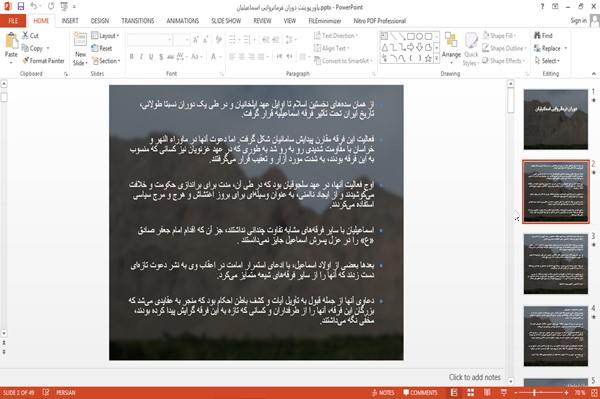Insert a New Slide with the slide icon
This screenshot has height=399, width=600.
tap(80, 39)
